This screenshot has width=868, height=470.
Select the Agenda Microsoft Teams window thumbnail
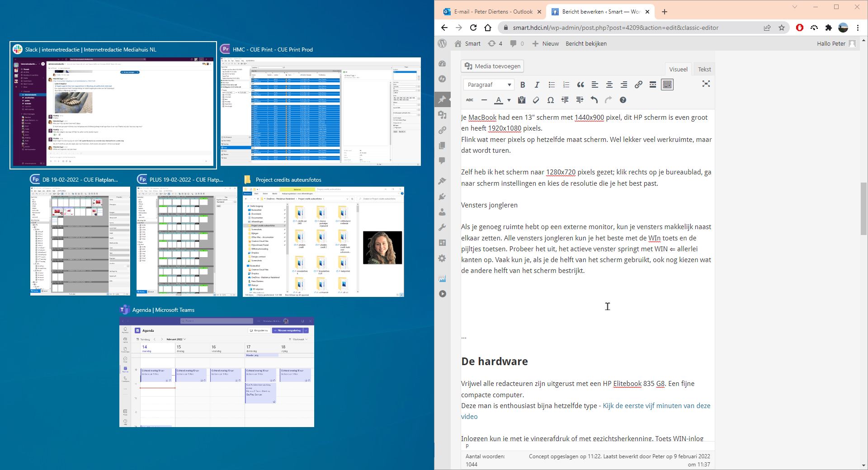217,372
